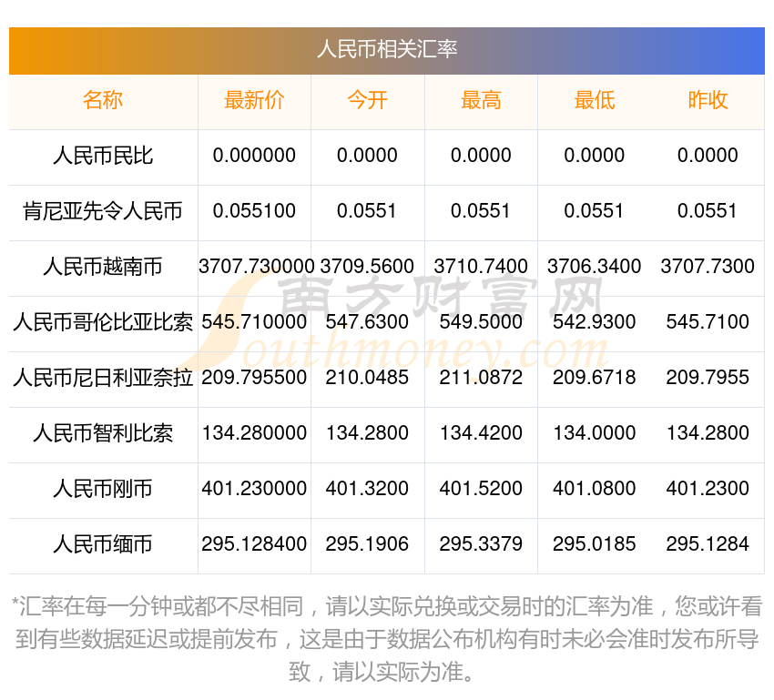Click highest price 211.0872 value
Viewport: 774px width, 700px height.
[x=481, y=378]
